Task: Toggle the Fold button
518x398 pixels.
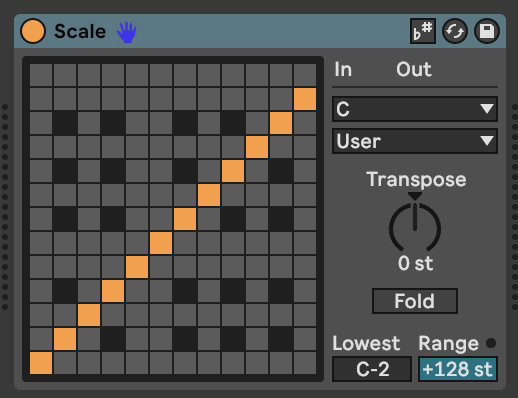Action: pos(415,301)
